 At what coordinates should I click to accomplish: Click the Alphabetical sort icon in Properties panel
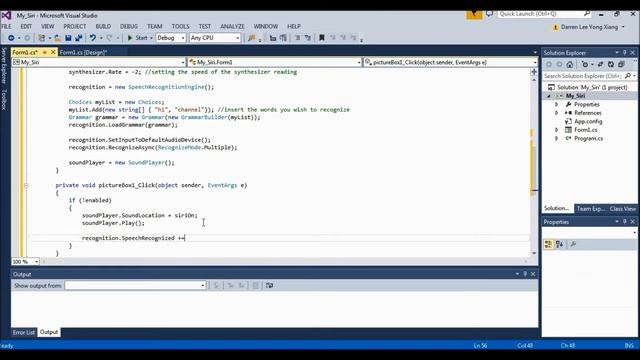(559, 244)
